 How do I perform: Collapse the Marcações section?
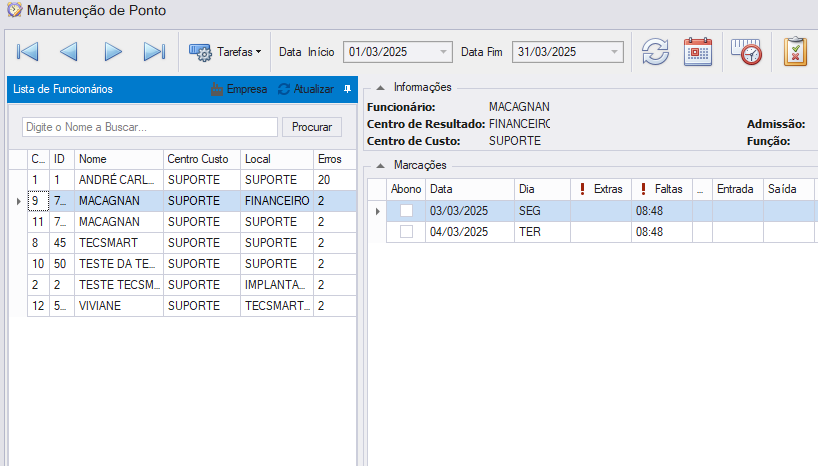click(380, 165)
